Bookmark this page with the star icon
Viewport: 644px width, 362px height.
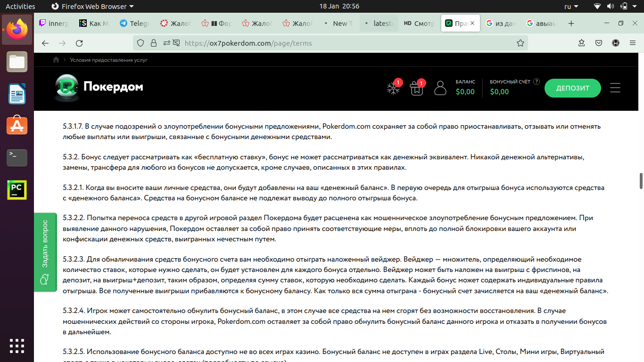pyautogui.click(x=520, y=43)
